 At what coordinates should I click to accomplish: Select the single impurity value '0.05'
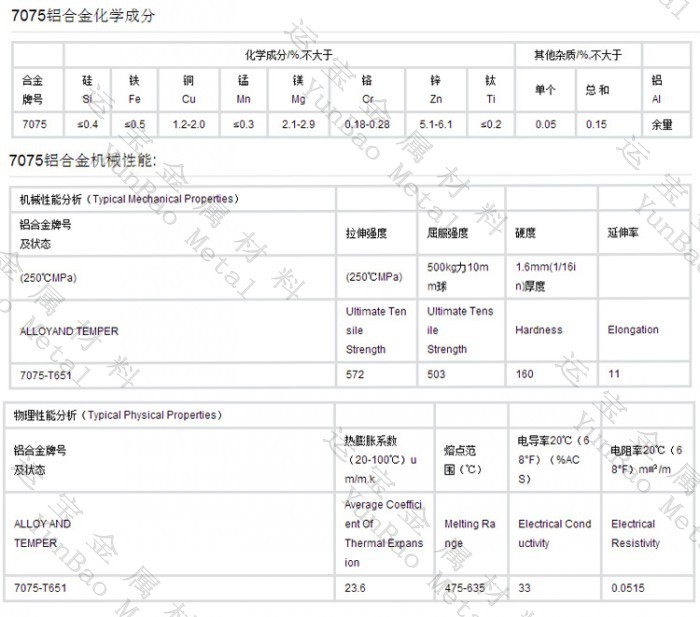coord(546,124)
